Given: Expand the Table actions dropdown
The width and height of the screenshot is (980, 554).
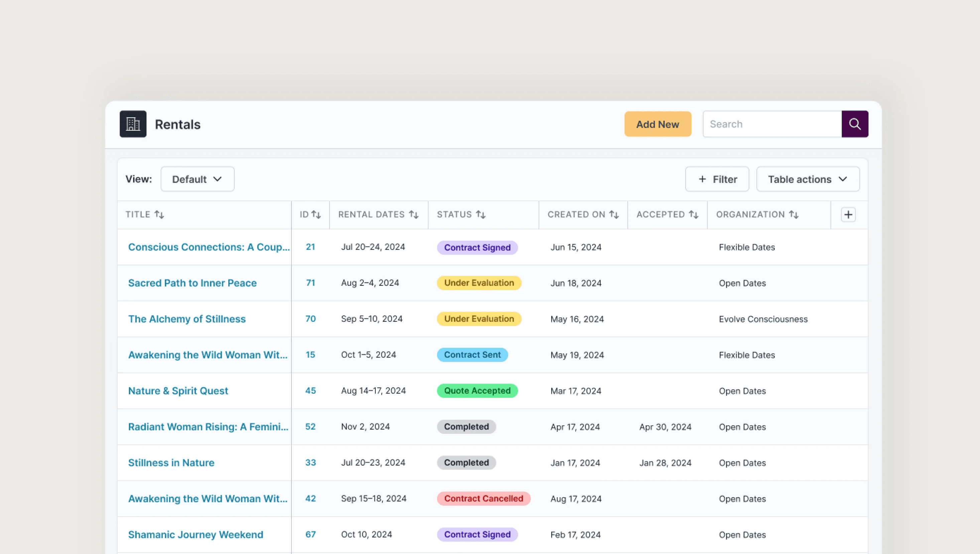Looking at the screenshot, I should click(808, 179).
